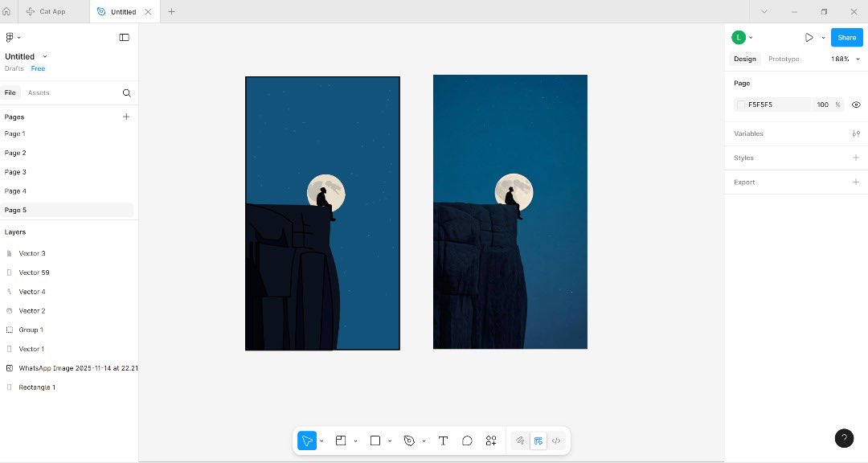Toggle the sidebar collapse icon

coord(124,38)
